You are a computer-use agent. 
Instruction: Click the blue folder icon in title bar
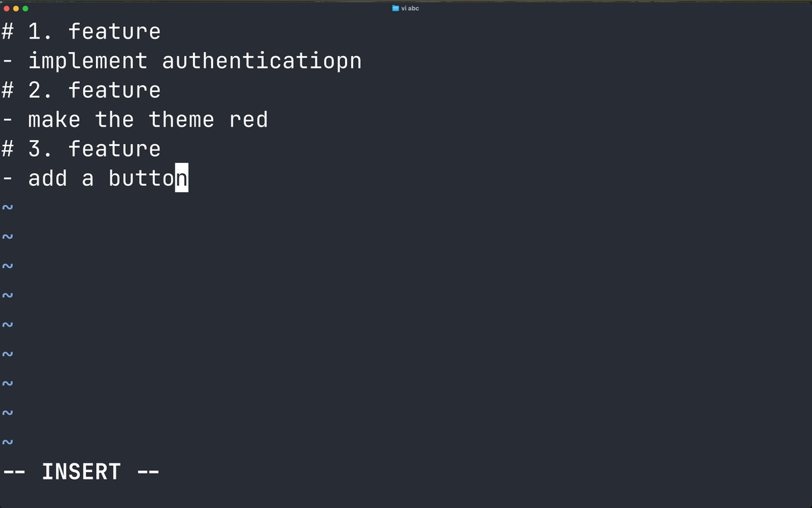coord(396,8)
